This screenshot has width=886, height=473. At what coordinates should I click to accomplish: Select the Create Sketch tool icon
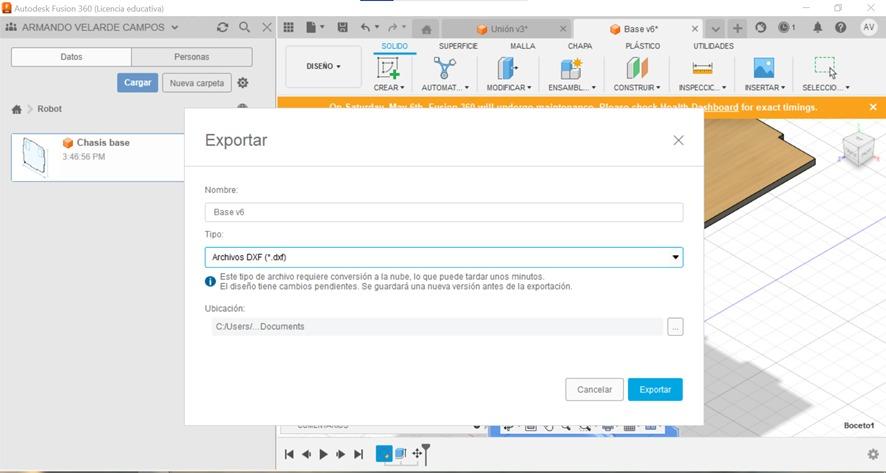pos(389,68)
